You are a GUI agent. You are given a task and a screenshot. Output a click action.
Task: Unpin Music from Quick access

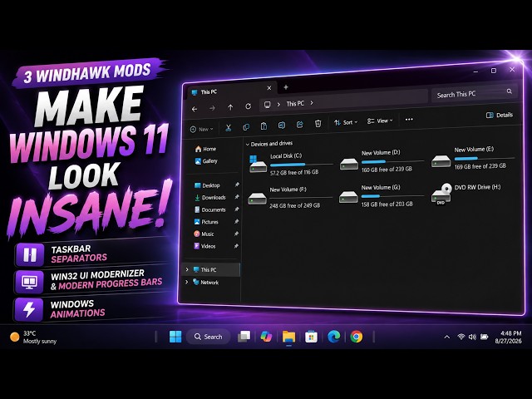pos(236,234)
